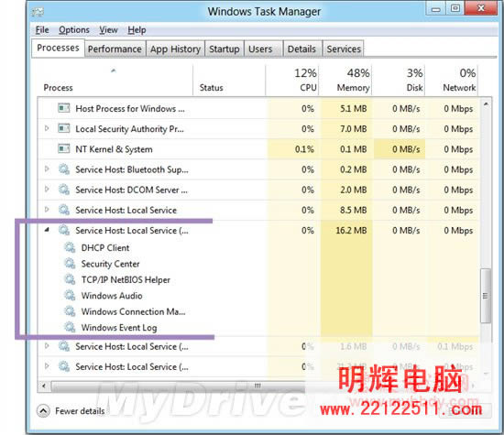Click the 16.2 MB memory value

pyautogui.click(x=351, y=231)
